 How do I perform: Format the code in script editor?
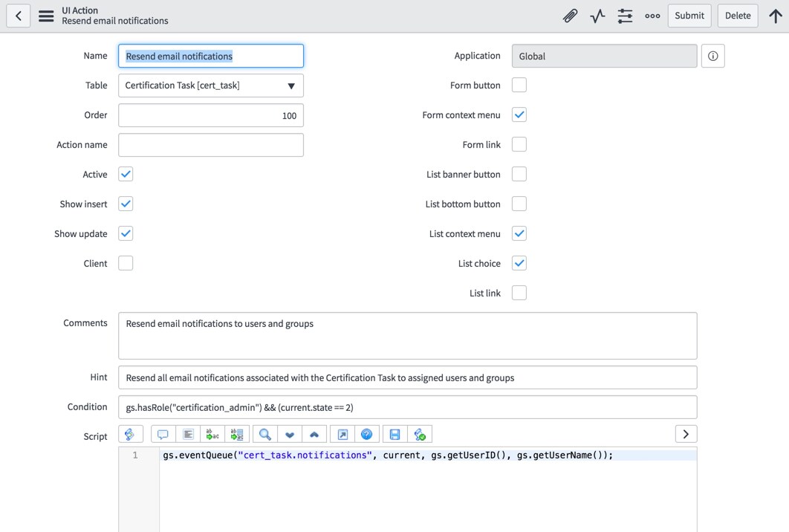click(188, 435)
